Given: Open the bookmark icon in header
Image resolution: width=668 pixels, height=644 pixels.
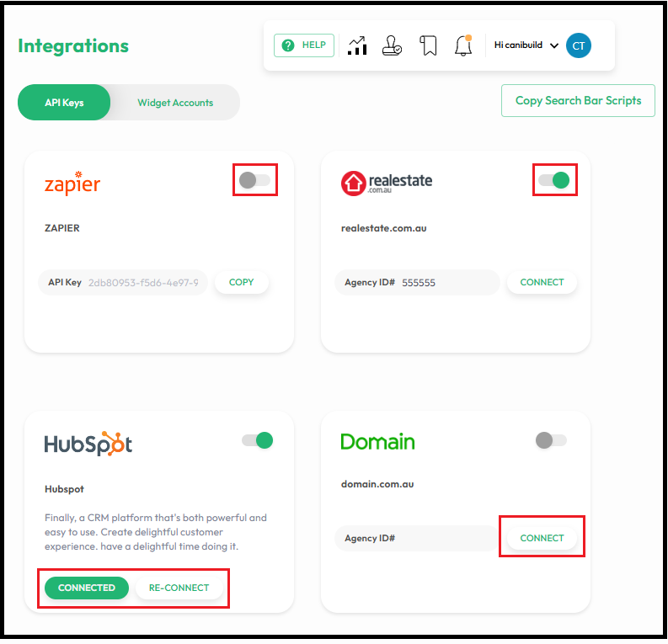Looking at the screenshot, I should click(x=428, y=45).
